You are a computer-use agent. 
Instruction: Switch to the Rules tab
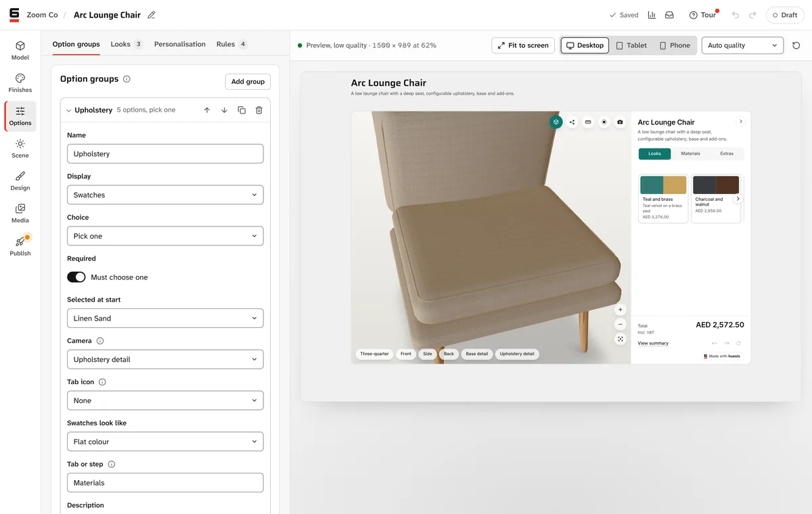tap(232, 44)
